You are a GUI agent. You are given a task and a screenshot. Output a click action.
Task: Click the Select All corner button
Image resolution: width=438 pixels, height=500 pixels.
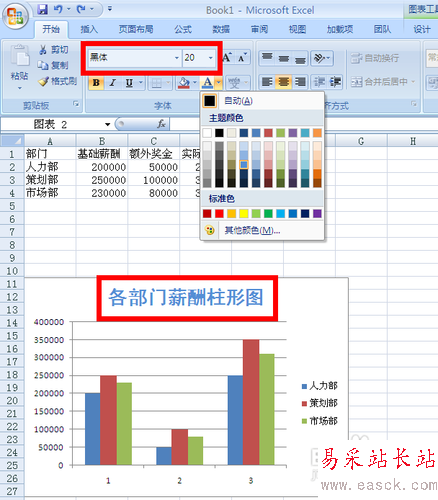[x=12, y=141]
